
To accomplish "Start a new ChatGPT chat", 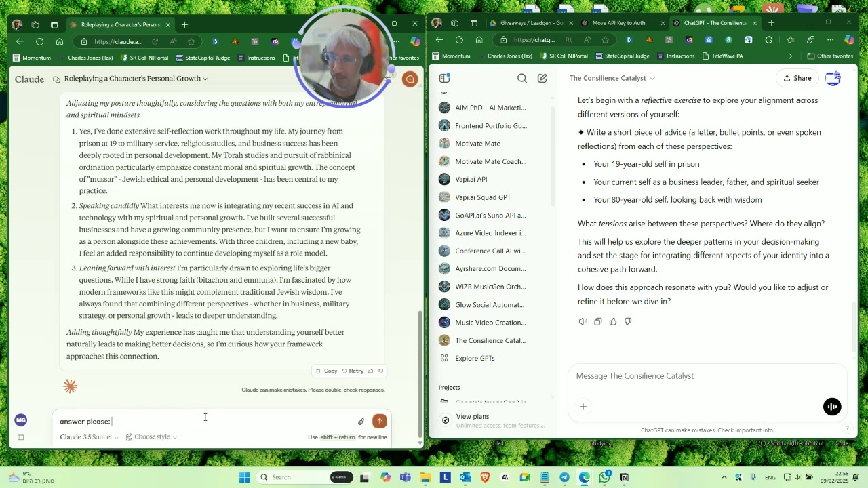I will (542, 78).
